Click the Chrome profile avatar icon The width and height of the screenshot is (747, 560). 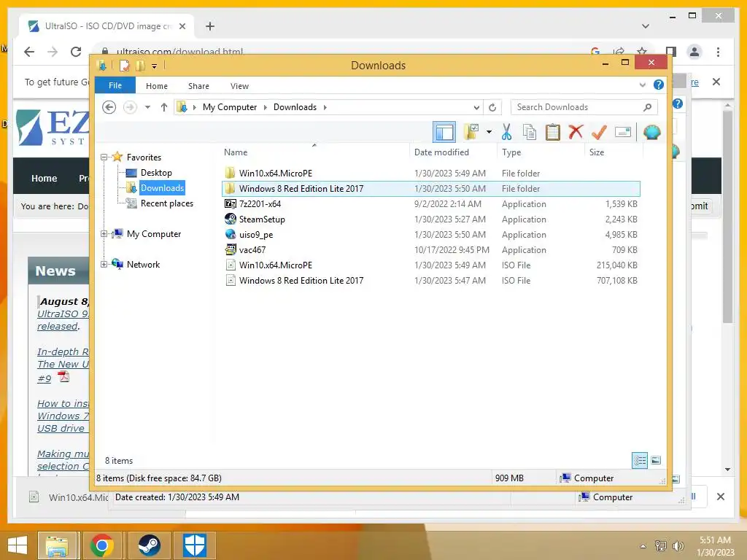point(694,52)
